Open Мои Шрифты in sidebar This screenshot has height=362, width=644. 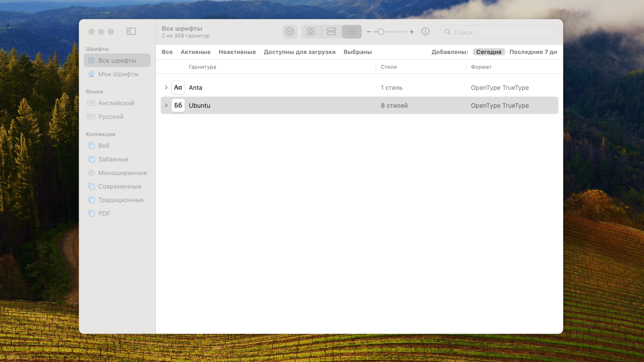pyautogui.click(x=118, y=74)
